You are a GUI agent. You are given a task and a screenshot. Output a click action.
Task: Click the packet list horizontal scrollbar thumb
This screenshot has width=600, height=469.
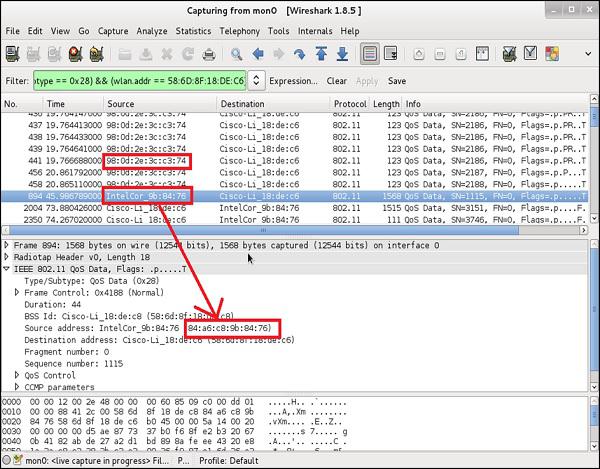(264, 230)
